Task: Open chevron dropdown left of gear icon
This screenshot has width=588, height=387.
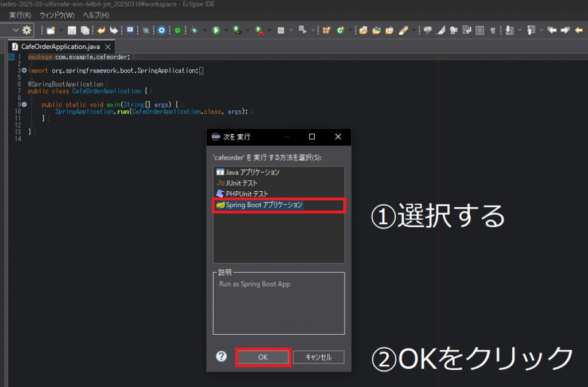Action: 16,30
